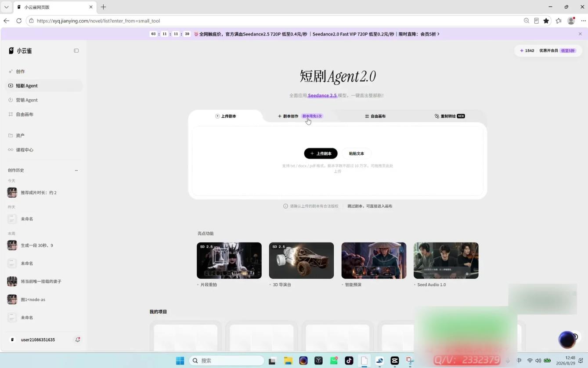Viewport: 588px width, 368px height.
Task: Click the black 上传剧本 button
Action: click(x=321, y=153)
